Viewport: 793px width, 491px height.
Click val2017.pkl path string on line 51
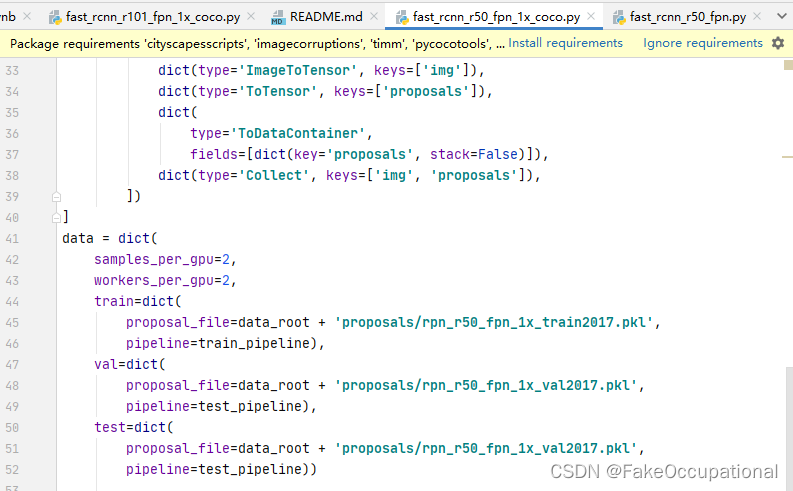(x=486, y=449)
